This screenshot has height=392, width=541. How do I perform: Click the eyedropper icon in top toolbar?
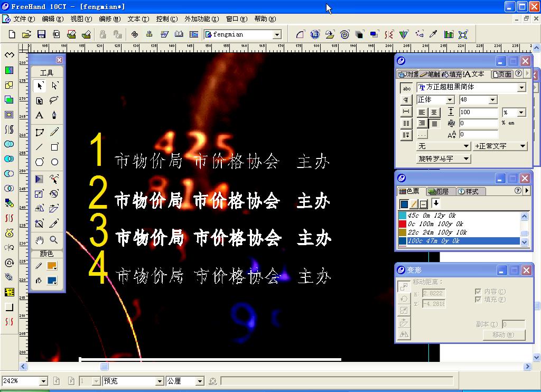coord(433,34)
